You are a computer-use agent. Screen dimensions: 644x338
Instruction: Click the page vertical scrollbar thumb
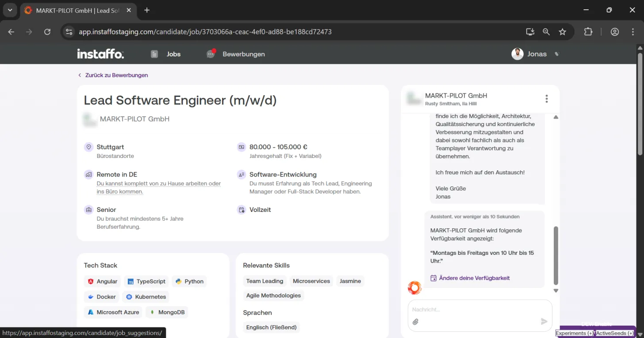[x=640, y=104]
